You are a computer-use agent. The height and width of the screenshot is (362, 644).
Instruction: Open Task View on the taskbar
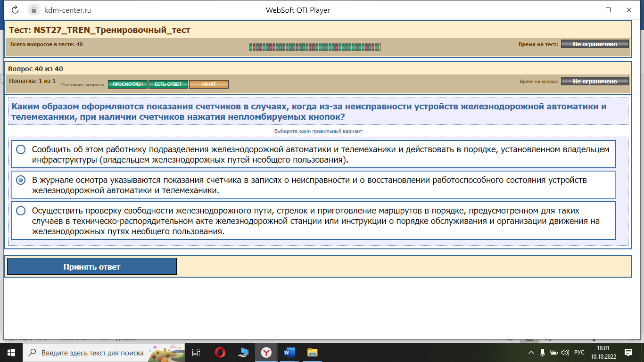pyautogui.click(x=197, y=352)
